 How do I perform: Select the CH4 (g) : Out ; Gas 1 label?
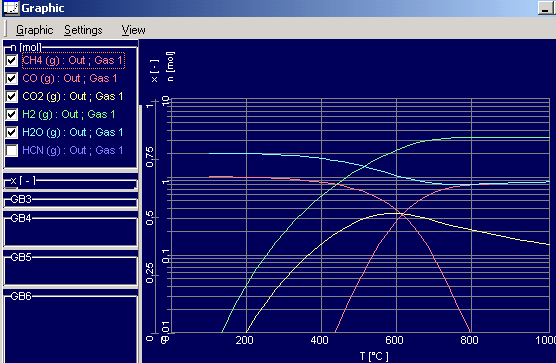click(73, 60)
